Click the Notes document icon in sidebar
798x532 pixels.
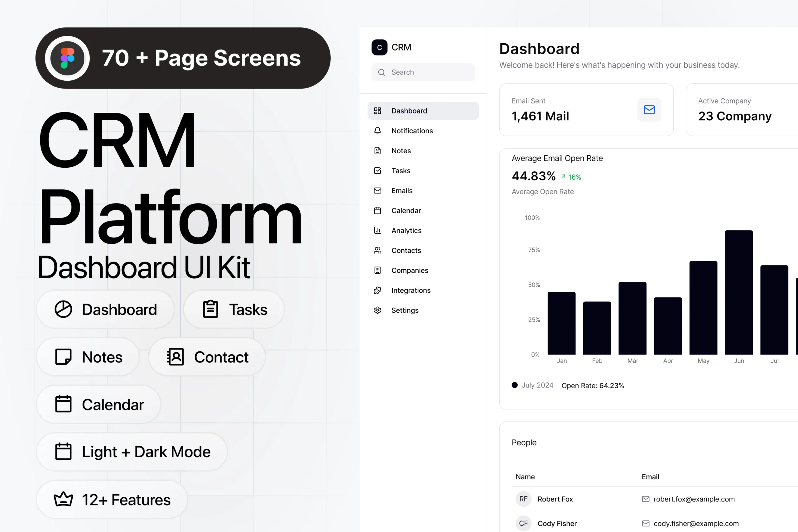coord(377,151)
